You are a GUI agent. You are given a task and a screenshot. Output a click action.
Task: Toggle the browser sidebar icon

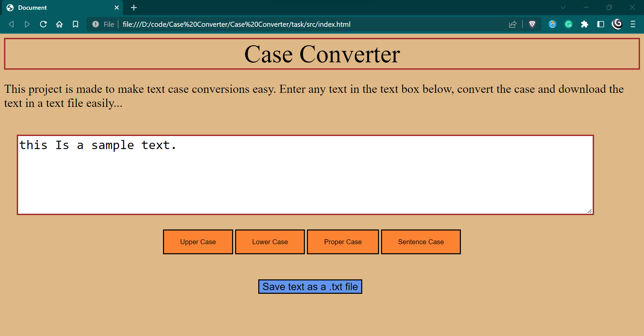coord(601,24)
